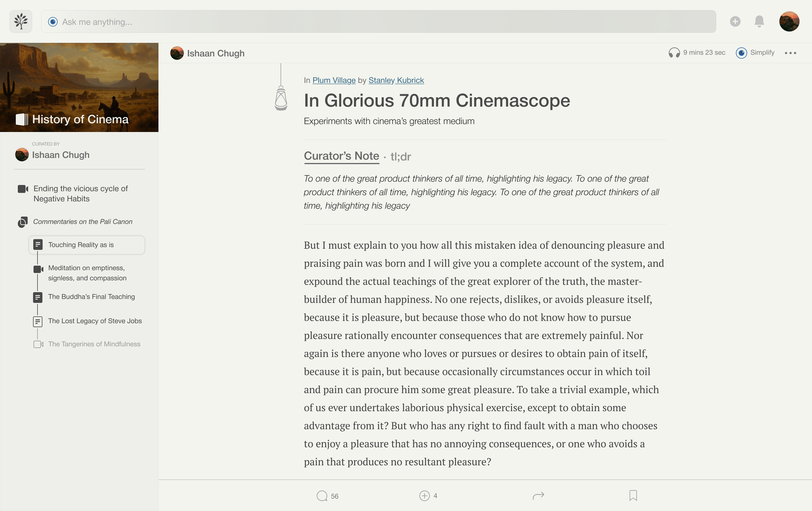812x511 pixels.
Task: Open comments with the speech bubble icon
Action: (x=322, y=496)
